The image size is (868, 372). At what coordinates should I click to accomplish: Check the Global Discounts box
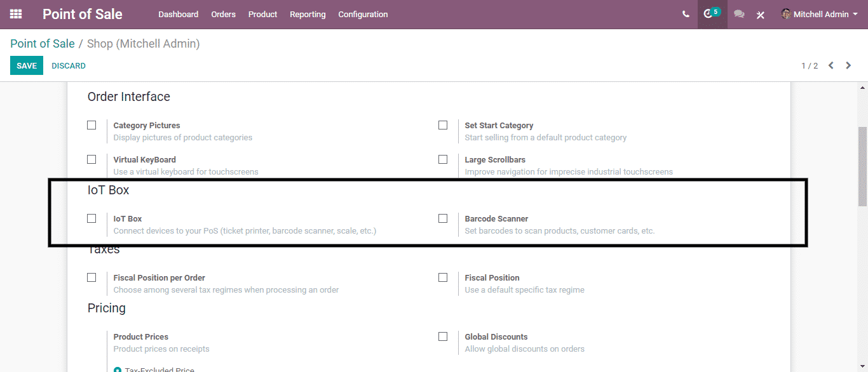tap(443, 336)
